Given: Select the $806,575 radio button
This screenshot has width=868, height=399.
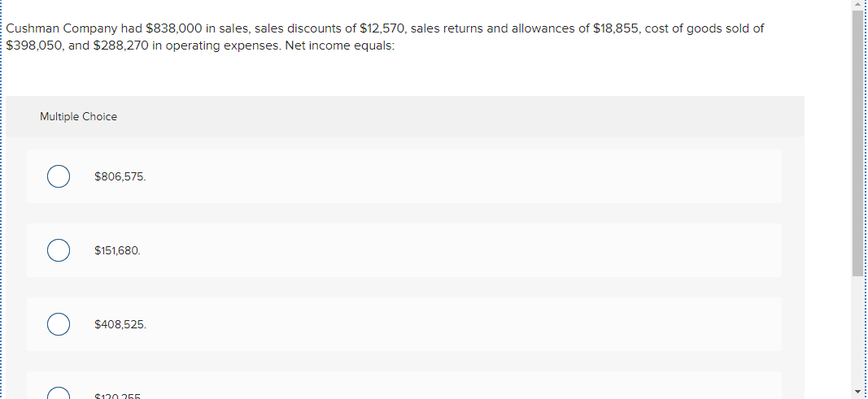Looking at the screenshot, I should click(58, 176).
